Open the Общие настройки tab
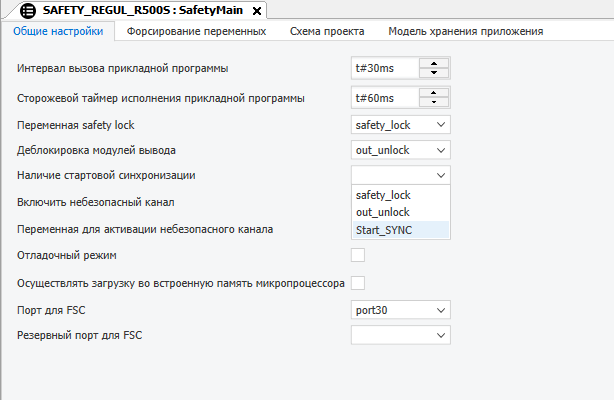The image size is (614, 400). pos(57,31)
